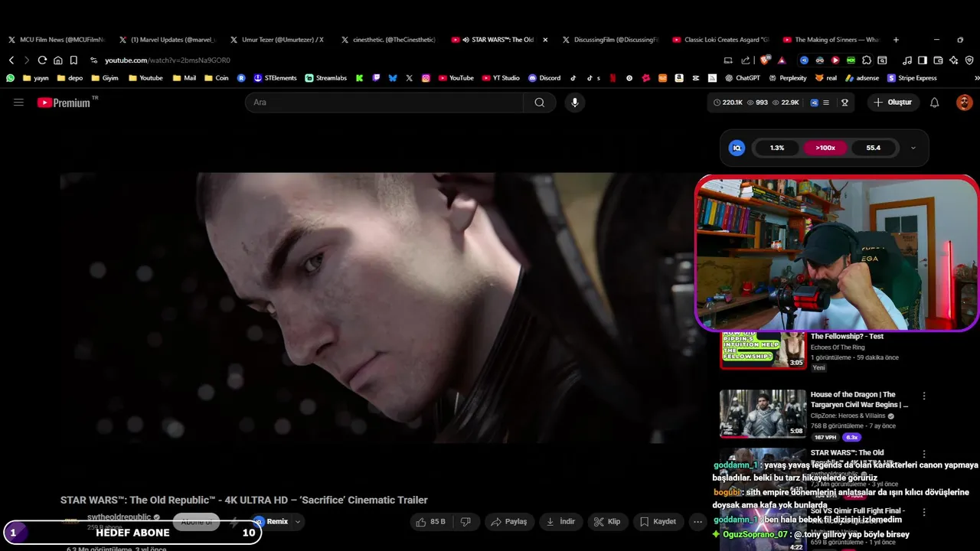This screenshot has height=551, width=980.
Task: Open the X bookmark in bookmarks bar
Action: point(410,77)
